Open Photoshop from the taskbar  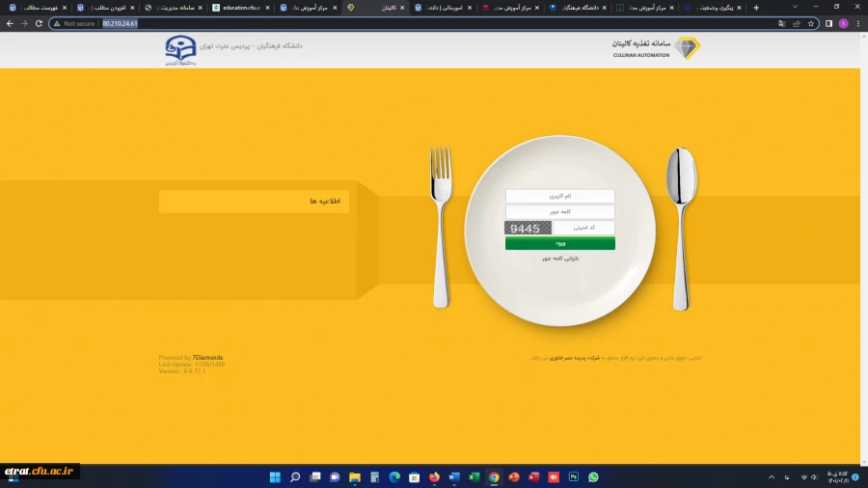(x=574, y=476)
